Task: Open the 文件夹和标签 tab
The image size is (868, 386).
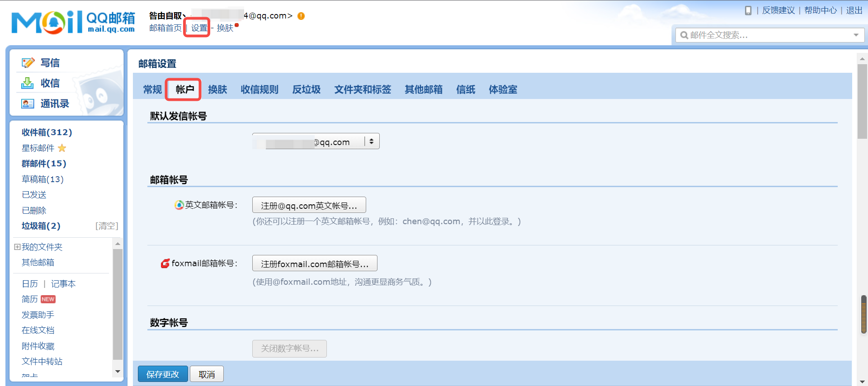Action: pos(363,89)
